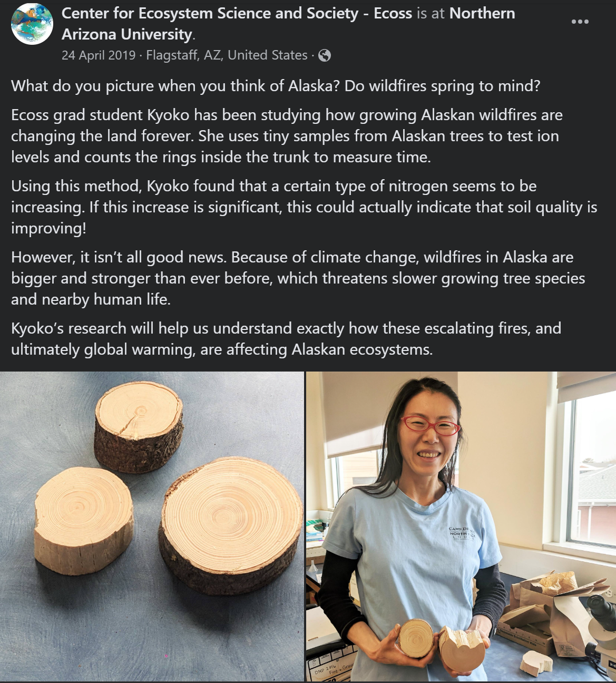Click the Flagstaff, AZ, United States location
This screenshot has width=616, height=683.
tap(227, 55)
